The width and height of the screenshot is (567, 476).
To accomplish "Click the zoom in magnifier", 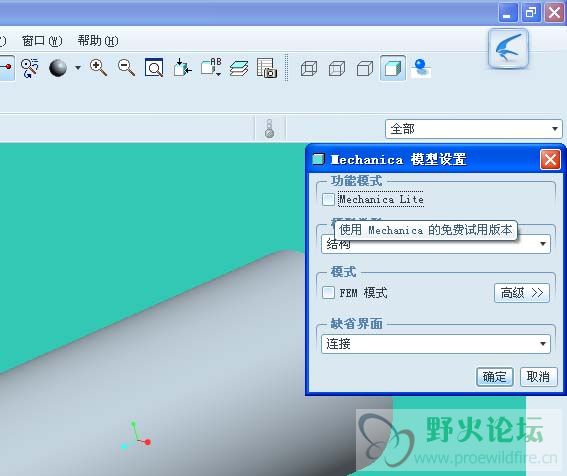I will (x=98, y=68).
